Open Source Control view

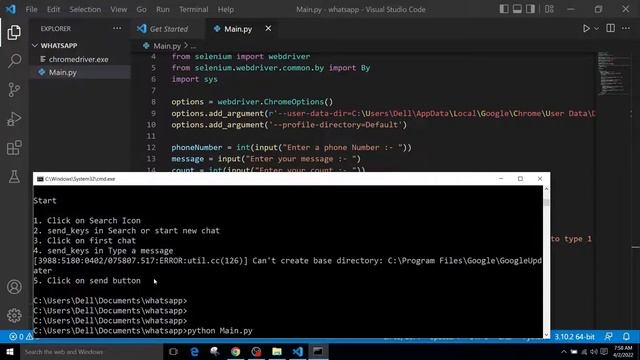(14, 89)
